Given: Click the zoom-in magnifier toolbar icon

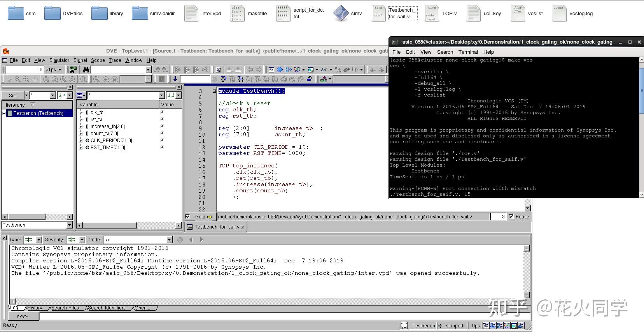Looking at the screenshot, I should tap(17, 79).
